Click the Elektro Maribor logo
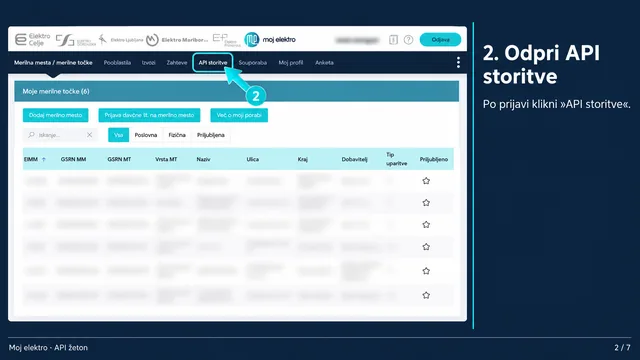The image size is (640, 360). coord(177,40)
